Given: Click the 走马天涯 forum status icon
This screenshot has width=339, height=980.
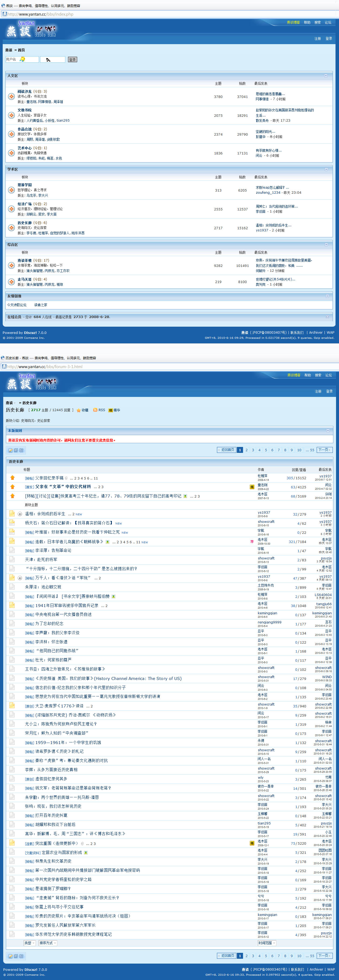Looking at the screenshot, I should (x=11, y=281).
